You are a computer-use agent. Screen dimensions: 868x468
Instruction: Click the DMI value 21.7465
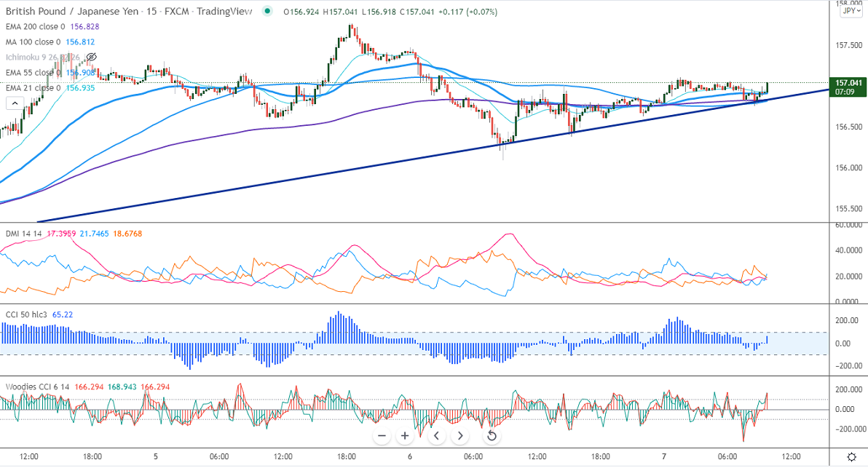[x=94, y=234]
